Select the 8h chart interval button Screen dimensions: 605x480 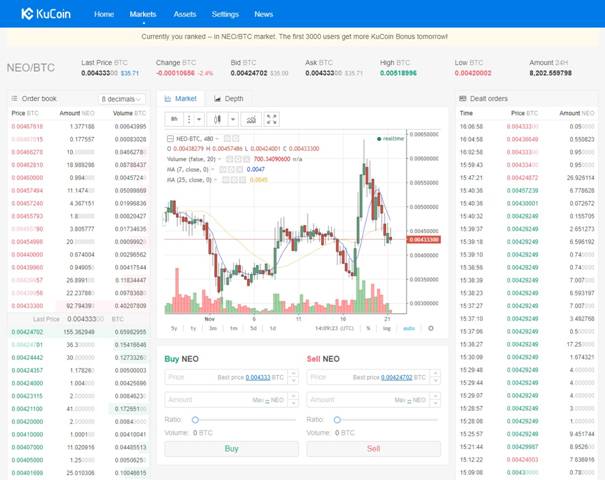[x=174, y=119]
